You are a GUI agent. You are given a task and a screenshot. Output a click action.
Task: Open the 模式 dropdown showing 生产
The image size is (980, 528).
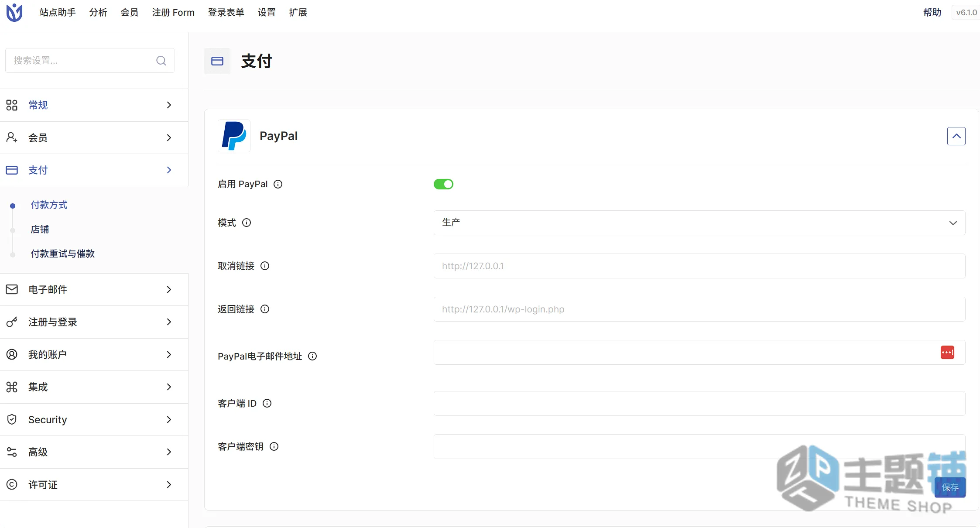699,223
